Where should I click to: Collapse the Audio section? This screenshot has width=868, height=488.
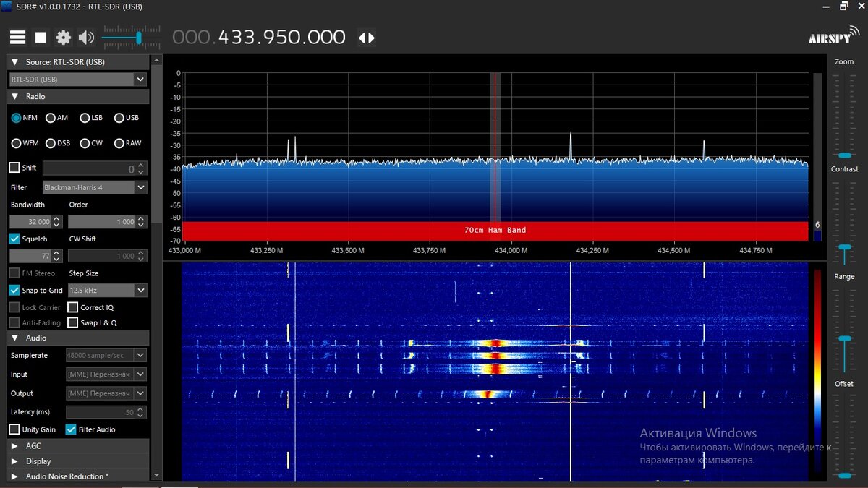click(15, 338)
